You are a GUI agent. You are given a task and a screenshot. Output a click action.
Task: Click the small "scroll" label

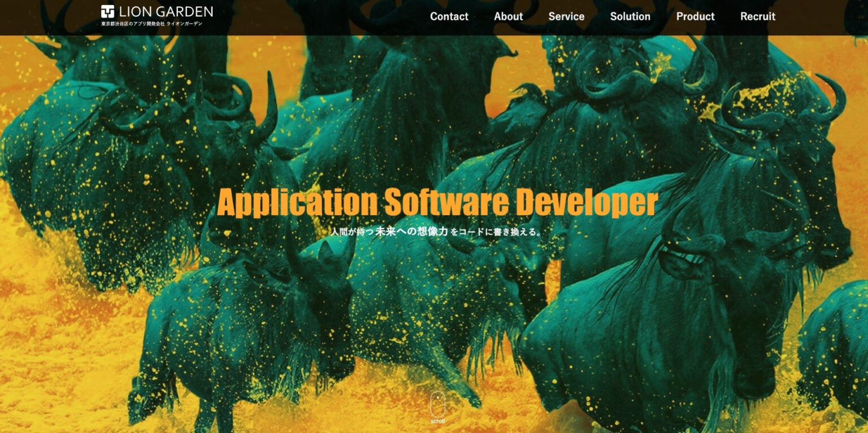pyautogui.click(x=437, y=421)
